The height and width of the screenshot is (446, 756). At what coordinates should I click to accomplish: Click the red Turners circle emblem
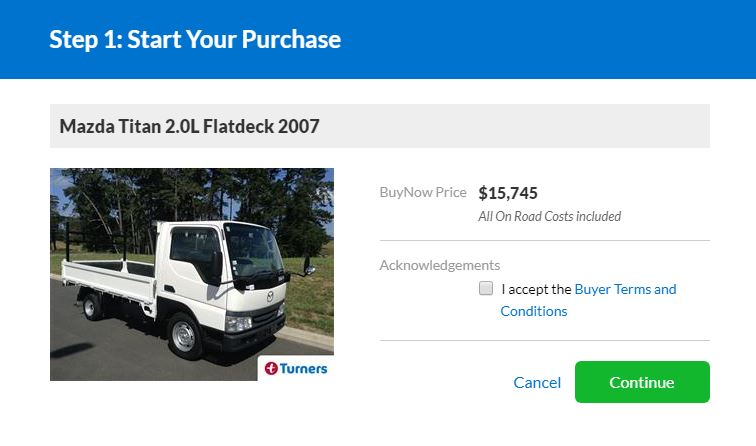coord(271,368)
